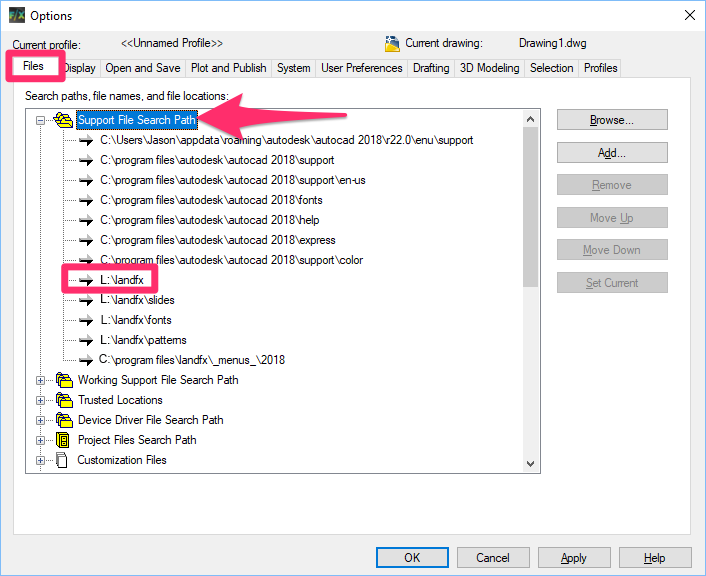Click the Add... button

pos(612,153)
